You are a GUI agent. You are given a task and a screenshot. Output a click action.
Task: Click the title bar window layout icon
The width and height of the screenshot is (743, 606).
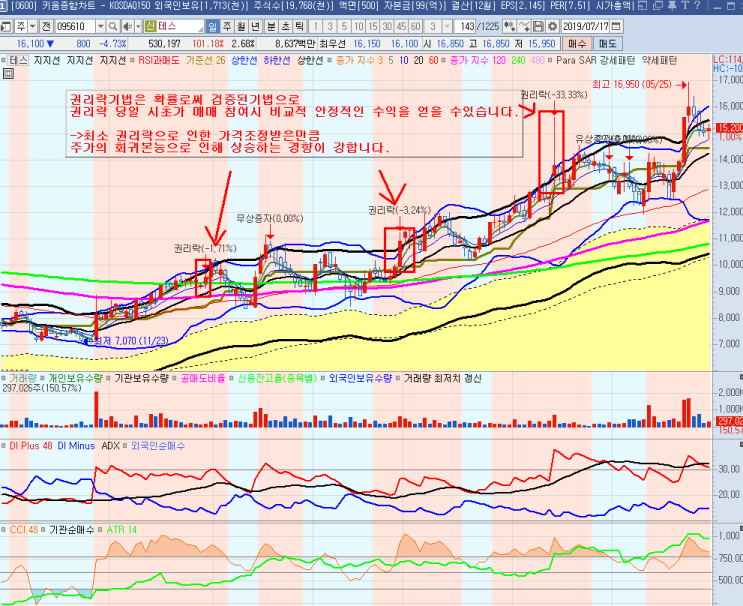coord(643,6)
